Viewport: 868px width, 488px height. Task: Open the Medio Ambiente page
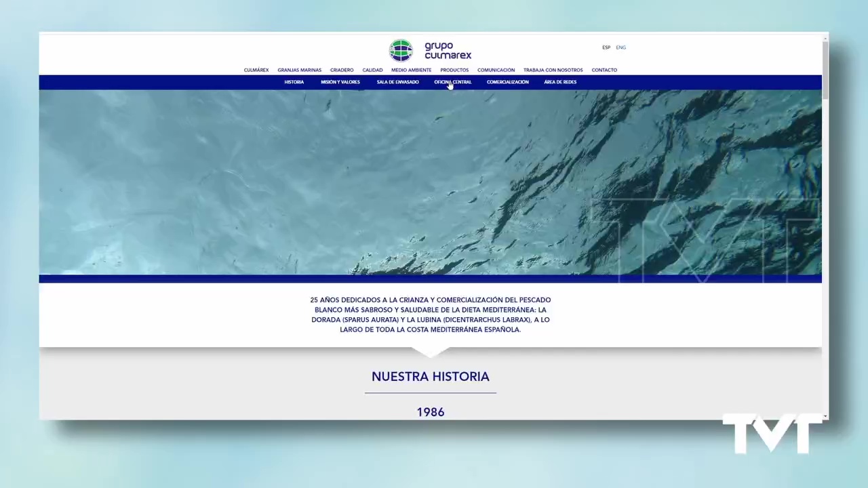[411, 70]
